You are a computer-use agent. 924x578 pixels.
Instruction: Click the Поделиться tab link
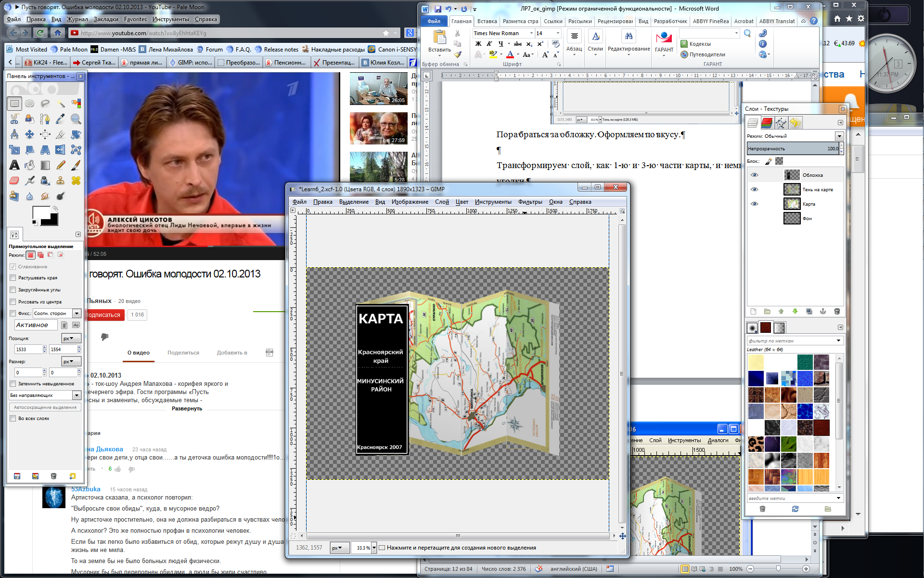pos(183,353)
